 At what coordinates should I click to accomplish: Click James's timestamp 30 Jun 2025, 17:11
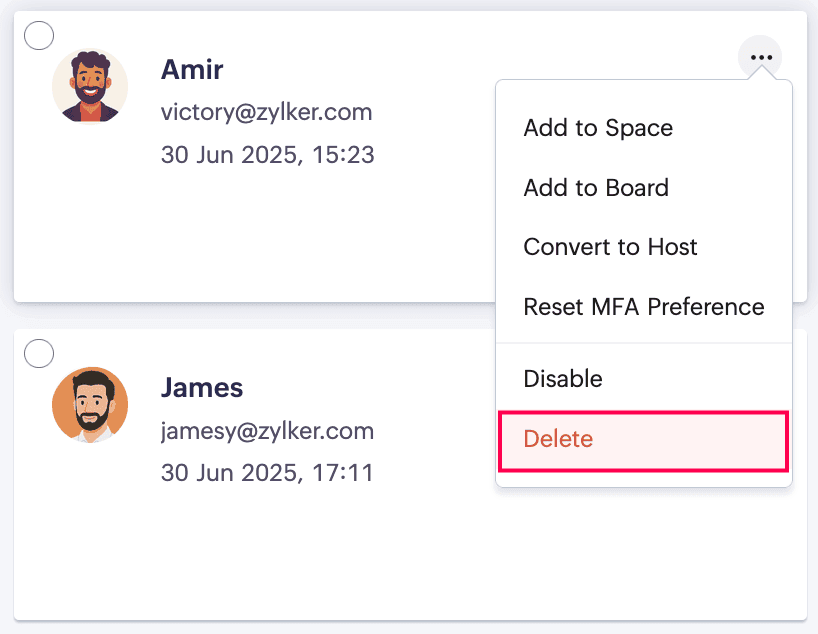point(267,473)
